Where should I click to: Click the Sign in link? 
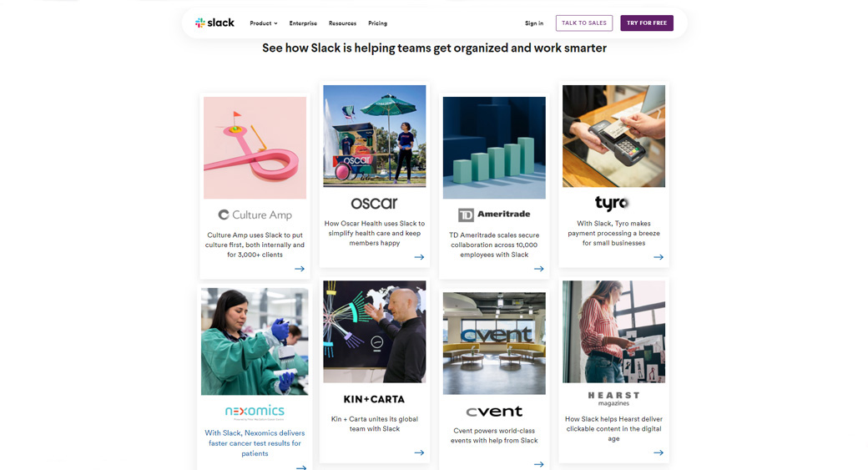click(534, 23)
